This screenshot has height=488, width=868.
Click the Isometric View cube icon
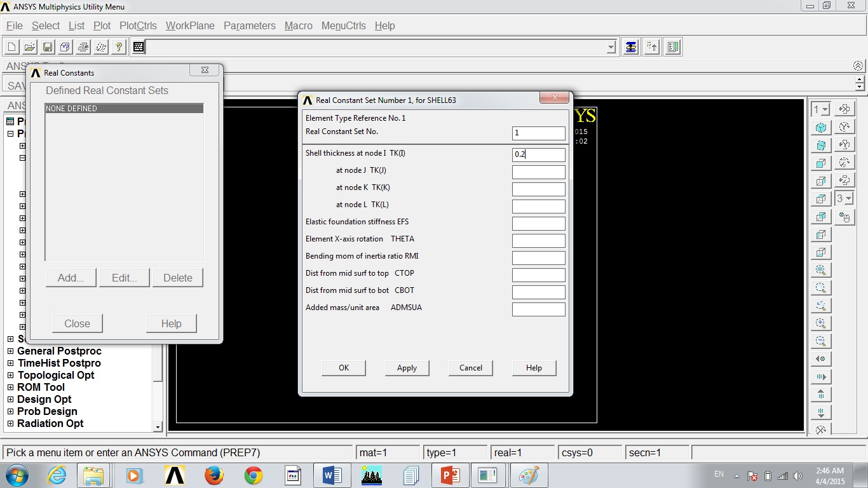[821, 128]
